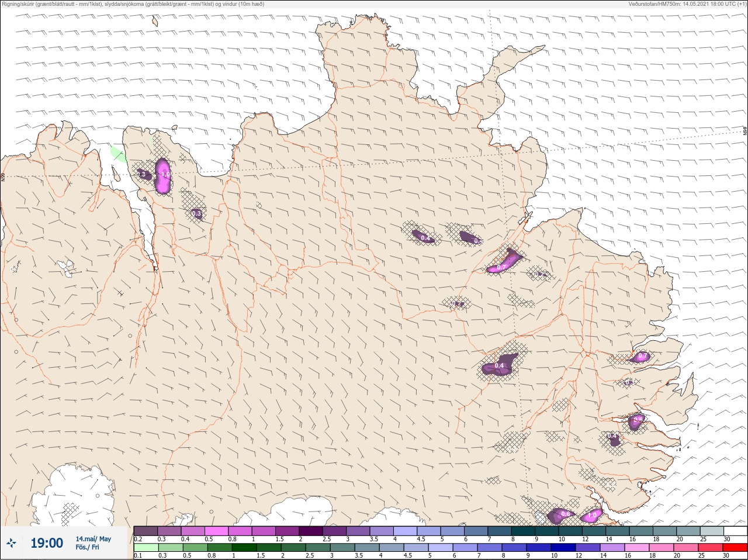
Task: Select the 0.5 green swatch in lower legend row
Action: pos(195,548)
